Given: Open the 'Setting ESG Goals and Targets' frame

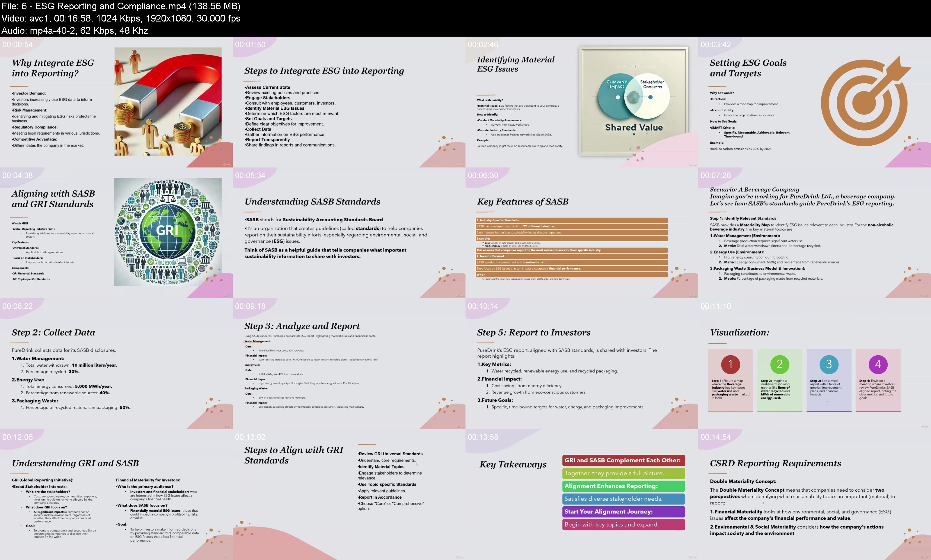Looking at the screenshot, I should 815,102.
